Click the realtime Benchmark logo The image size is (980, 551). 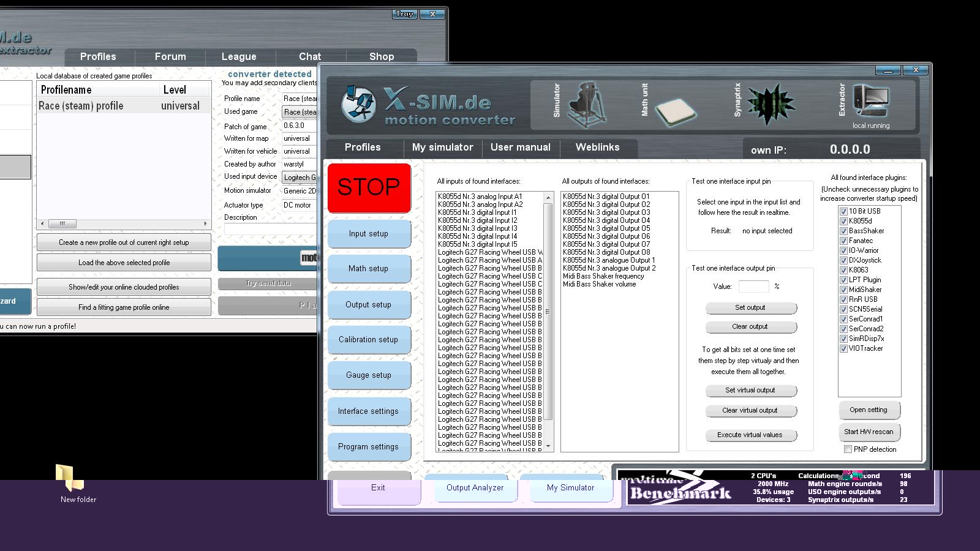pyautogui.click(x=680, y=488)
